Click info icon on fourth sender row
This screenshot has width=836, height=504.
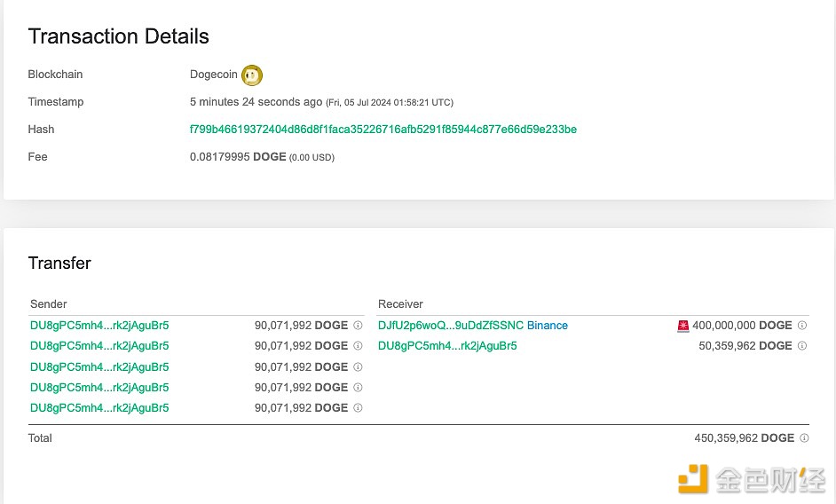click(358, 388)
